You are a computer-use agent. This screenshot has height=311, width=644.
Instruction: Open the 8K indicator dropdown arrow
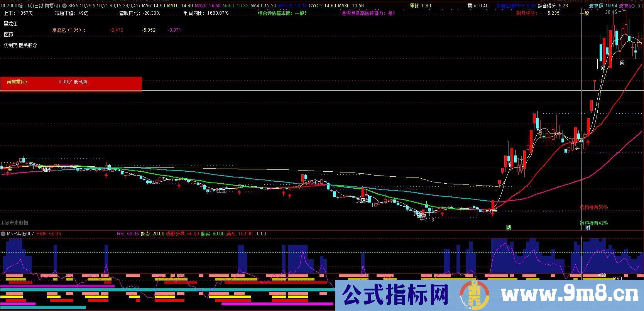click(x=64, y=6)
